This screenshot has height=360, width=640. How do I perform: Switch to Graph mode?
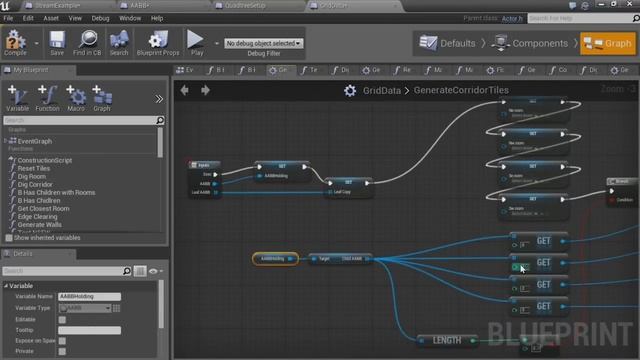(608, 43)
